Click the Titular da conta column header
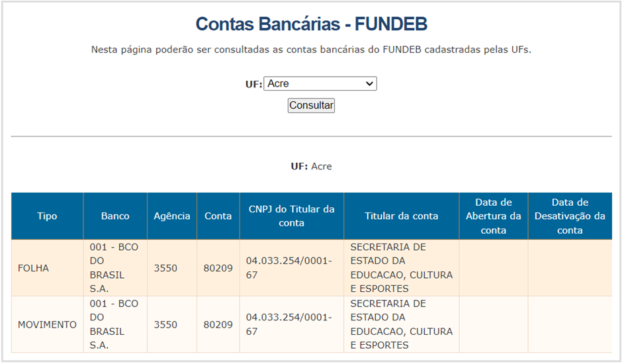 [402, 216]
